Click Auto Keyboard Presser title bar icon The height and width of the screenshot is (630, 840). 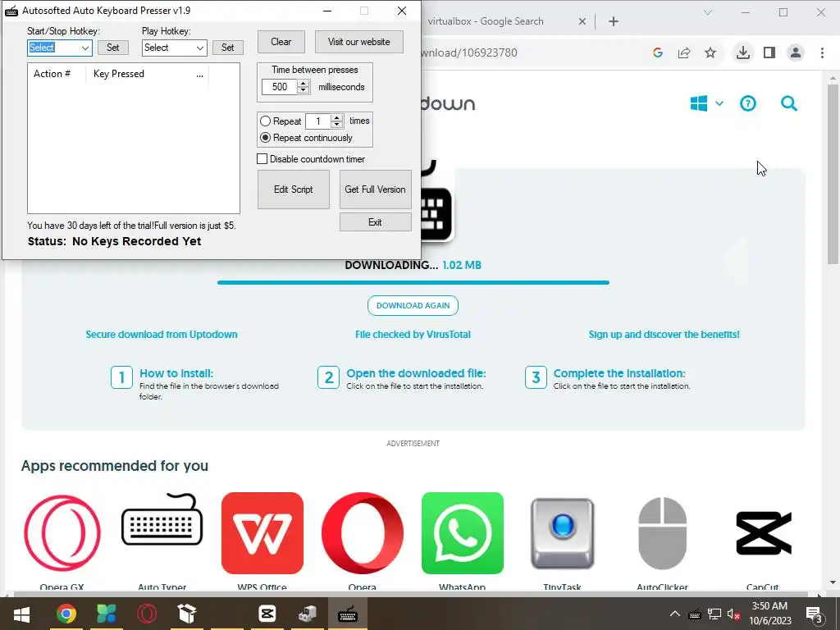click(11, 11)
